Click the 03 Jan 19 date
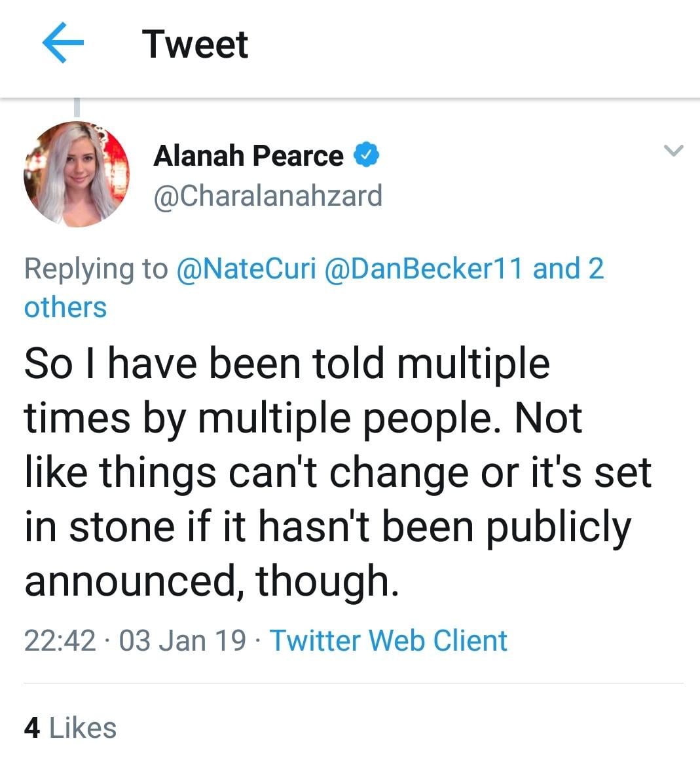Screen dimensions: 700x766 [x=183, y=640]
